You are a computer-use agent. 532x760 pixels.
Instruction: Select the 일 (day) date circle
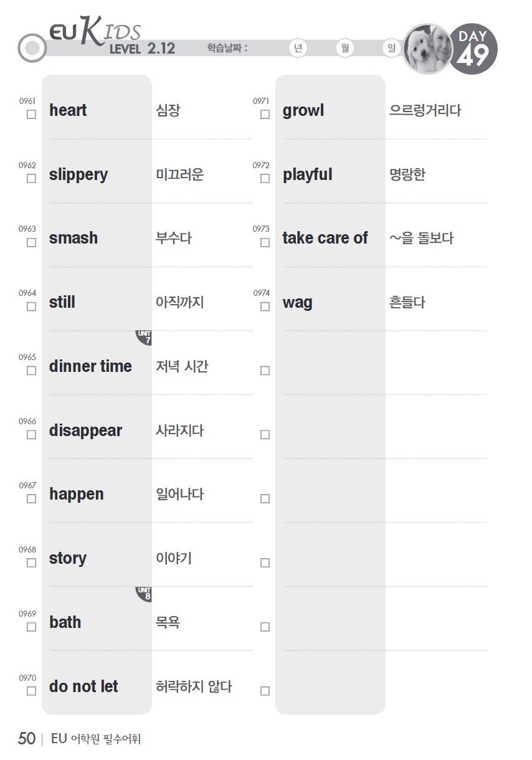coord(391,49)
